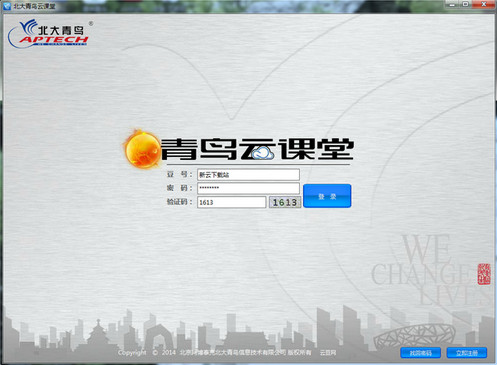Click the copyright 2014 footer text

(214, 353)
